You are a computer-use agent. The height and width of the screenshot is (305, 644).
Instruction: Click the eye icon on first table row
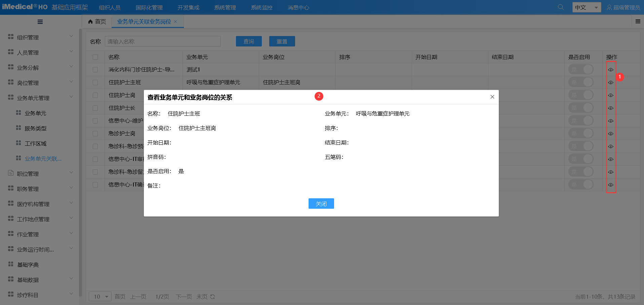(x=610, y=69)
